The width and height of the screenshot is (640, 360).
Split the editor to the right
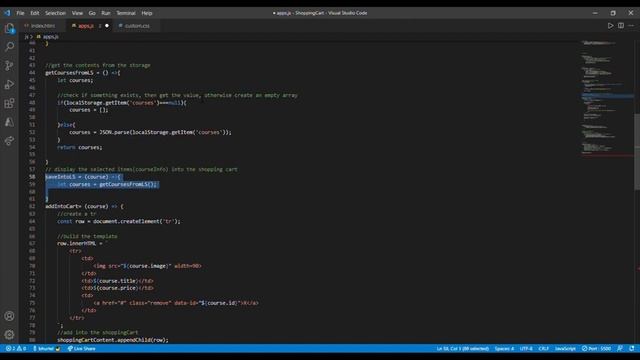pos(621,26)
